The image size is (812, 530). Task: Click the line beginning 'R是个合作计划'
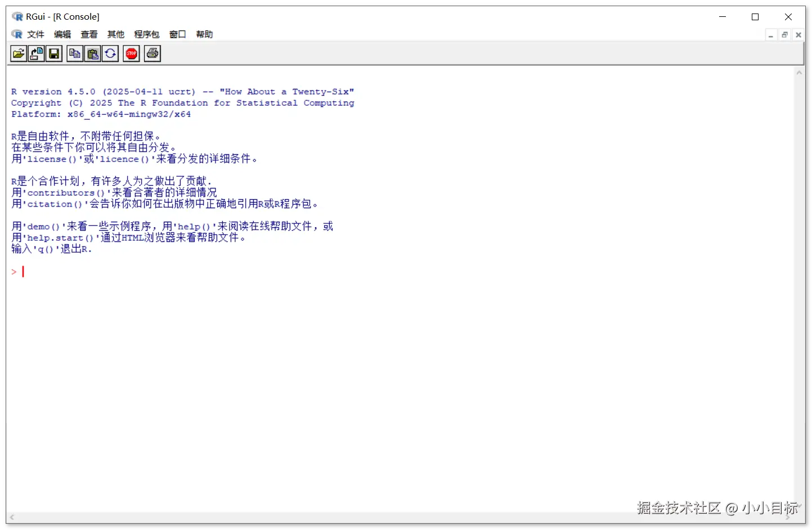(111, 181)
